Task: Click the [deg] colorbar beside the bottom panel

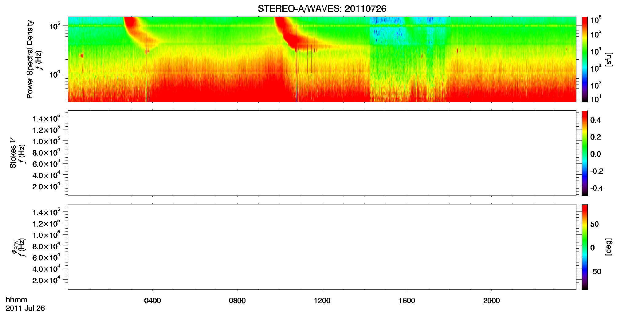Action: pos(585,247)
